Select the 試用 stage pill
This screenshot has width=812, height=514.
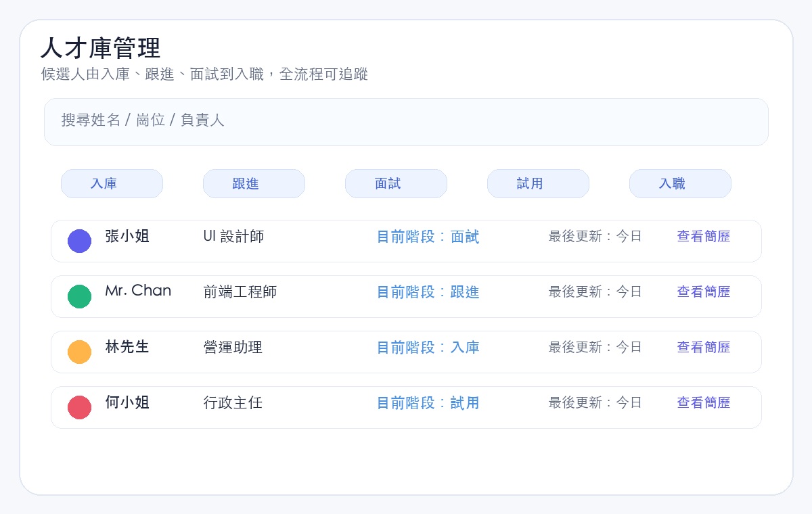[538, 183]
